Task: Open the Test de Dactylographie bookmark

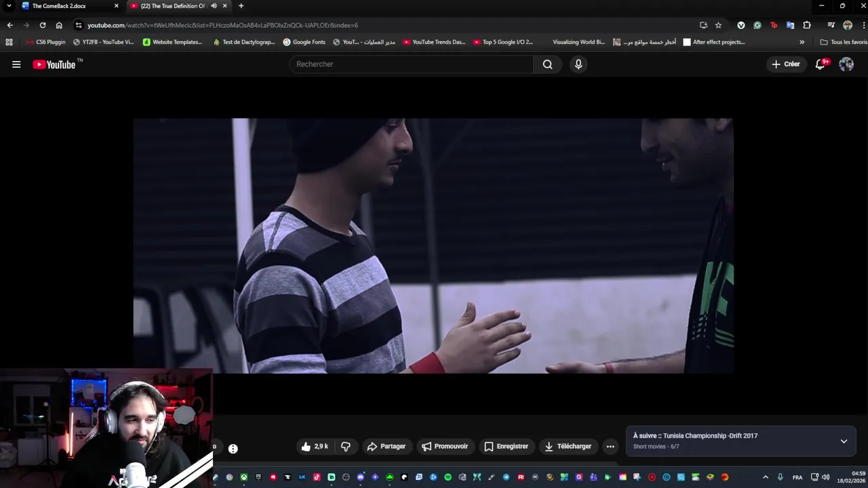Action: click(x=243, y=42)
